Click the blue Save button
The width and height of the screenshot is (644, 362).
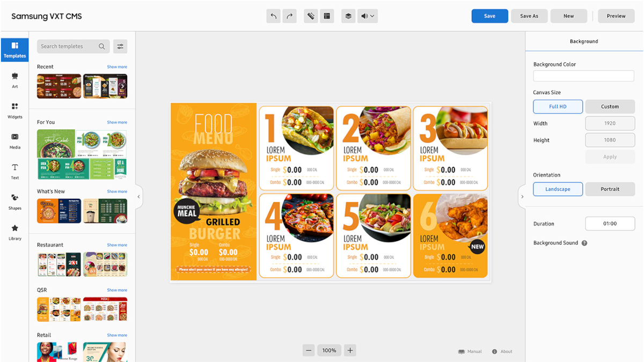489,16
